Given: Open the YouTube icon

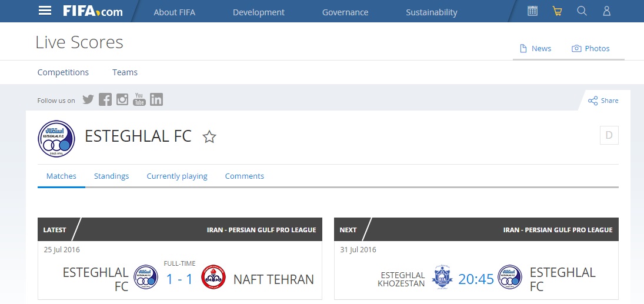Looking at the screenshot, I should pyautogui.click(x=139, y=99).
